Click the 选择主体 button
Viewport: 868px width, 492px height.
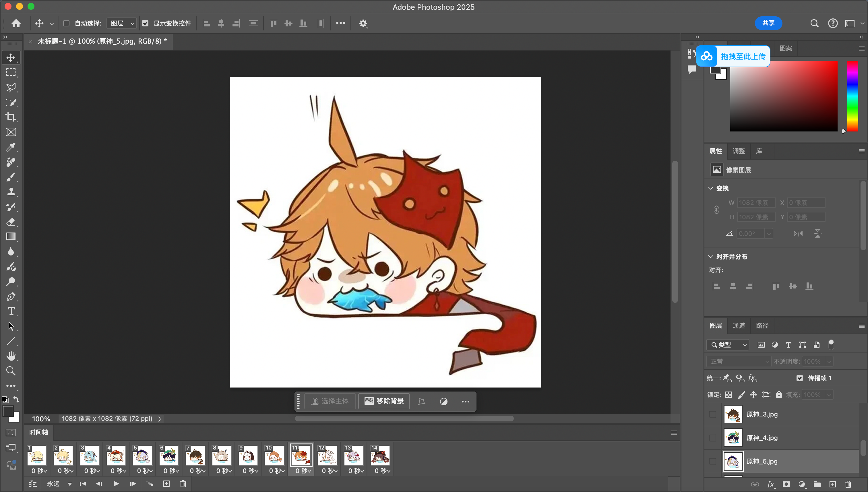[x=330, y=401]
